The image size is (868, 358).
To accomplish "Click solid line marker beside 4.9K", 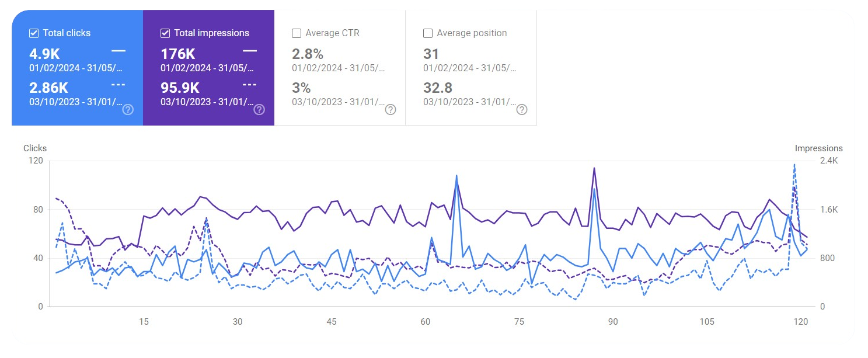I will 118,51.
